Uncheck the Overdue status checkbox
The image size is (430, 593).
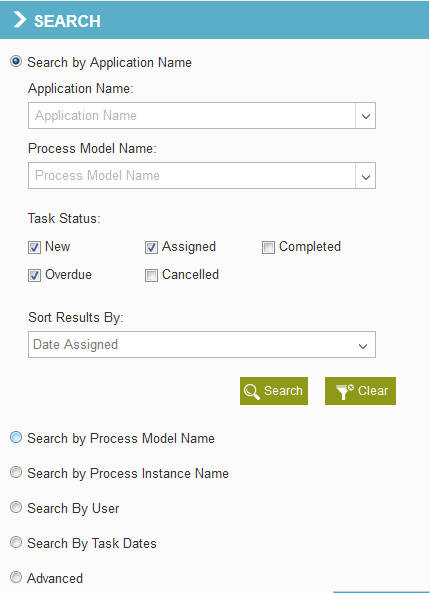click(x=34, y=275)
